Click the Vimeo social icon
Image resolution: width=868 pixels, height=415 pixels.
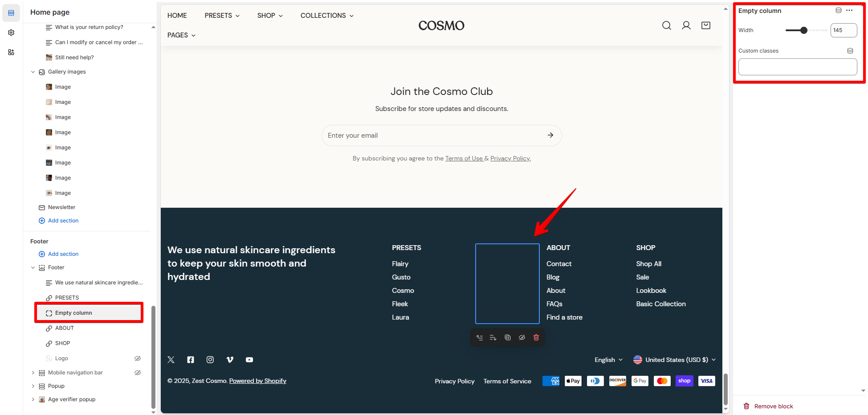[230, 360]
